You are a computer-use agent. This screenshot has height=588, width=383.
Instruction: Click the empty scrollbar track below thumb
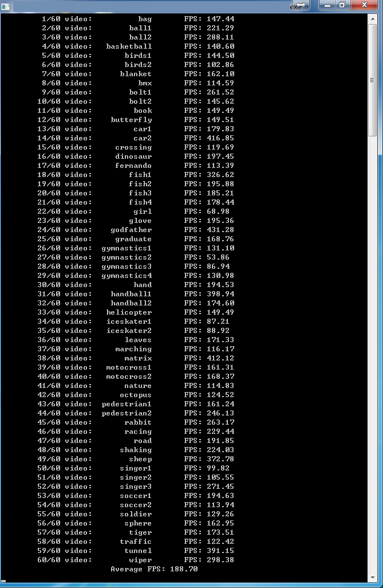[373, 354]
